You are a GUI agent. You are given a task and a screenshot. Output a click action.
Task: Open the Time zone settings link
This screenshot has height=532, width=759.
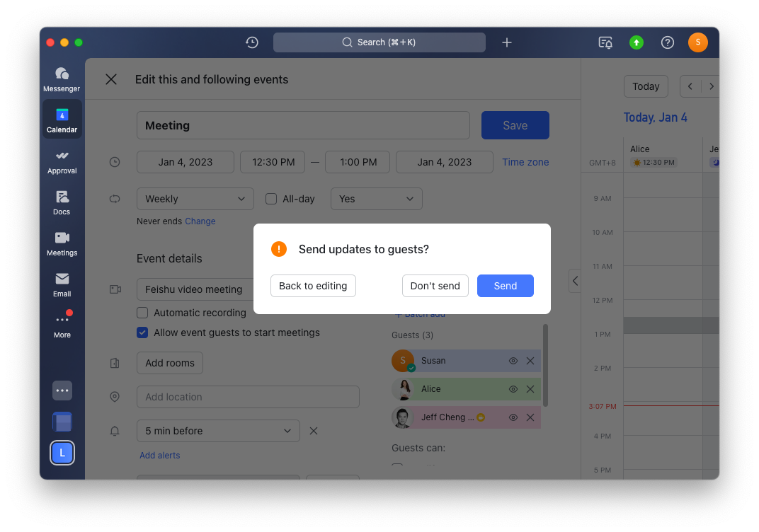coord(525,162)
